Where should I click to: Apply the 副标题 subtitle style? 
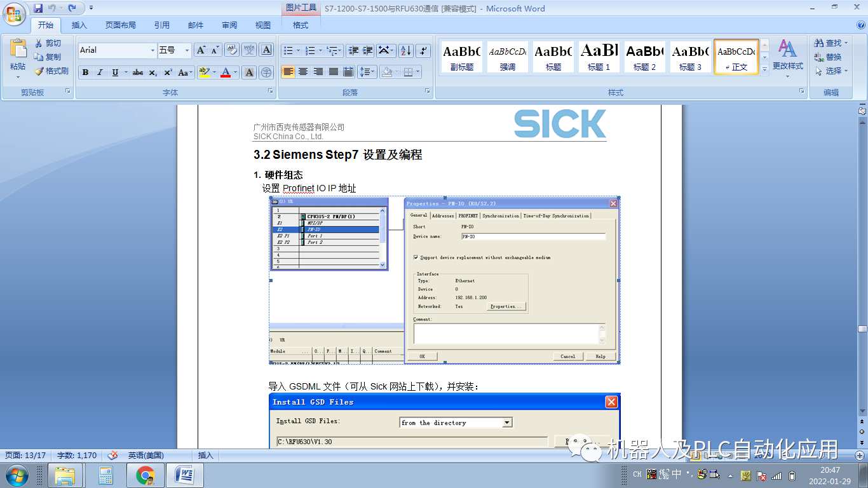pos(462,57)
